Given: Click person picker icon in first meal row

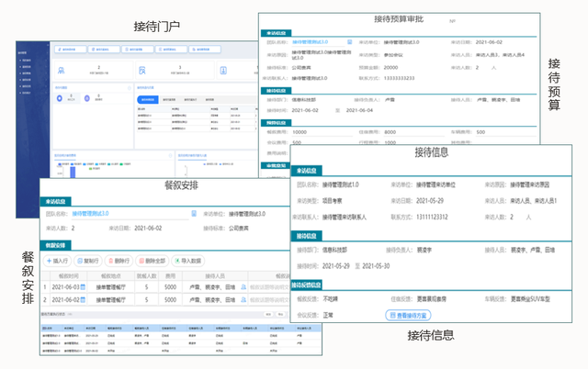Looking at the screenshot, I should [244, 287].
